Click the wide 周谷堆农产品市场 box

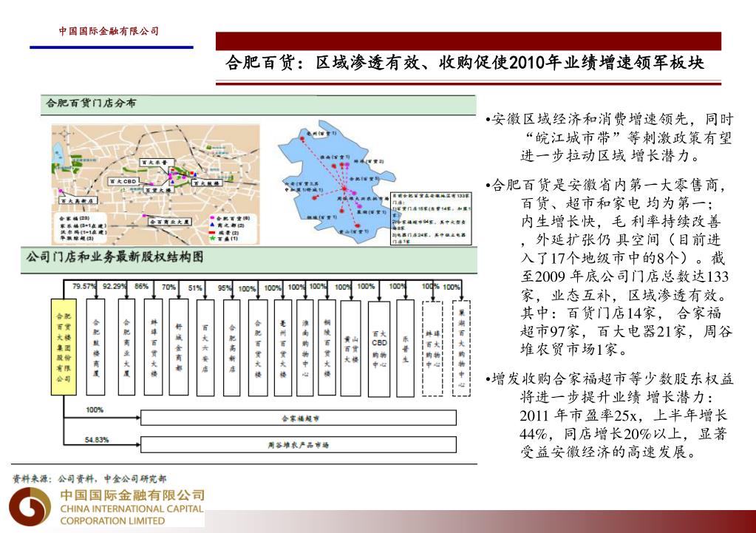click(x=299, y=445)
